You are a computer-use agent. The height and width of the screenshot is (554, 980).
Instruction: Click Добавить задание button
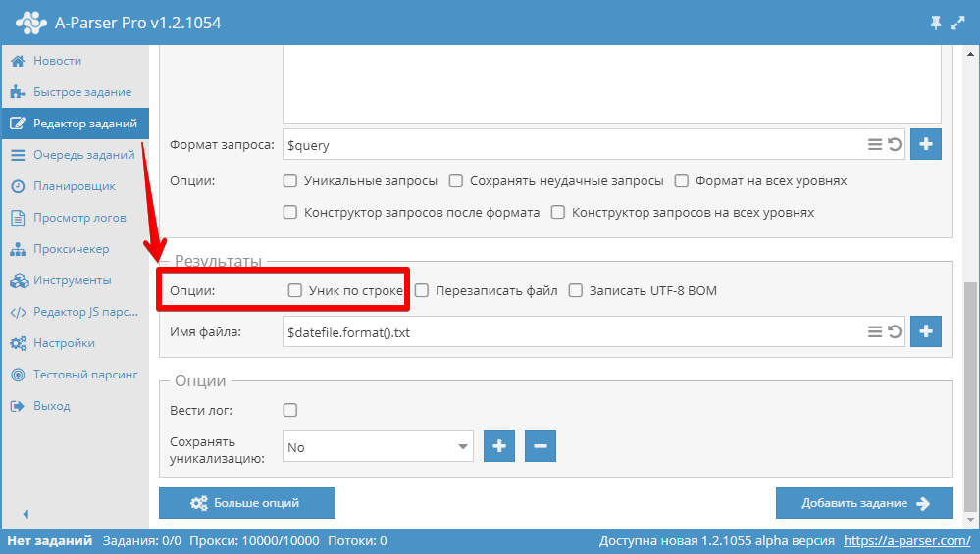(863, 503)
